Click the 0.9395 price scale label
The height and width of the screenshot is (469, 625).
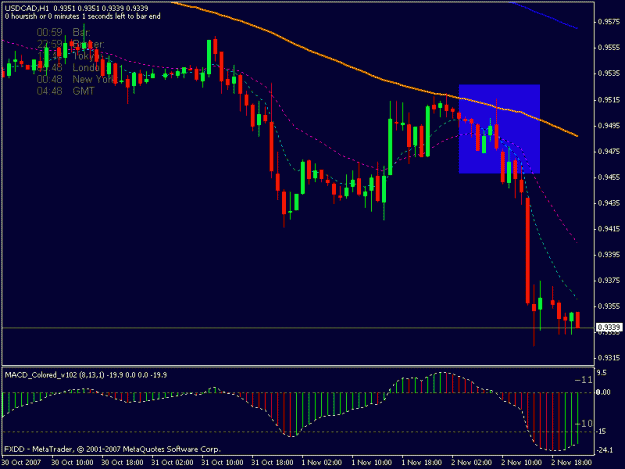pos(609,254)
